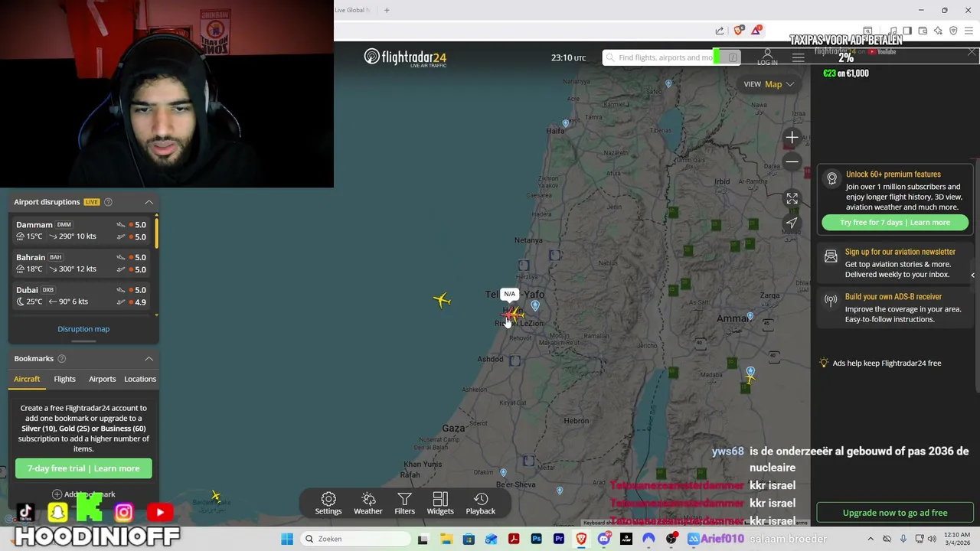Open File Explorer from taskbar
The image size is (980, 551).
(x=446, y=539)
